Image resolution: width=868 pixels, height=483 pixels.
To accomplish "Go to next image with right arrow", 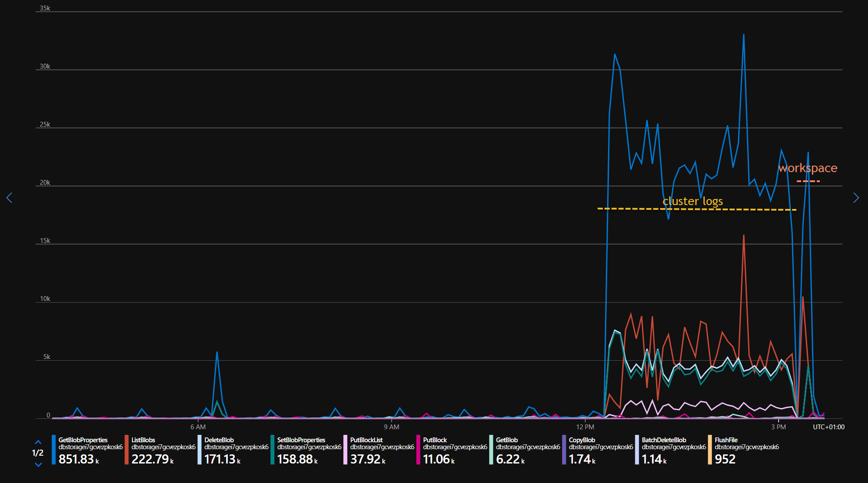I will click(856, 198).
